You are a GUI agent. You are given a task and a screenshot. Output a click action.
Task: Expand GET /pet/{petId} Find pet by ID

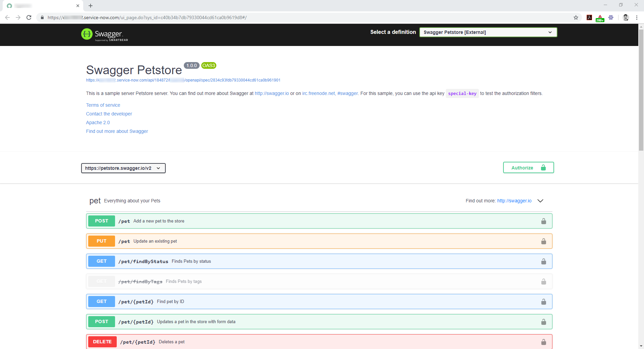pyautogui.click(x=319, y=302)
